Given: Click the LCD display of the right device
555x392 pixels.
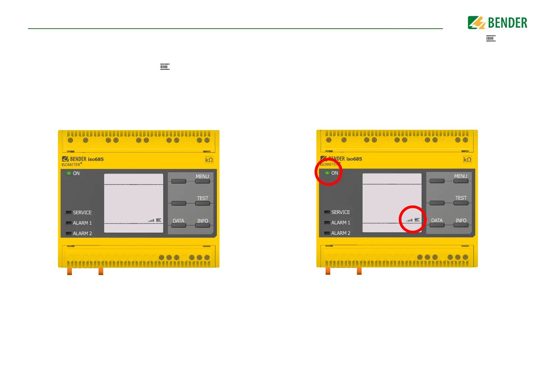Looking at the screenshot, I should pos(392,203).
